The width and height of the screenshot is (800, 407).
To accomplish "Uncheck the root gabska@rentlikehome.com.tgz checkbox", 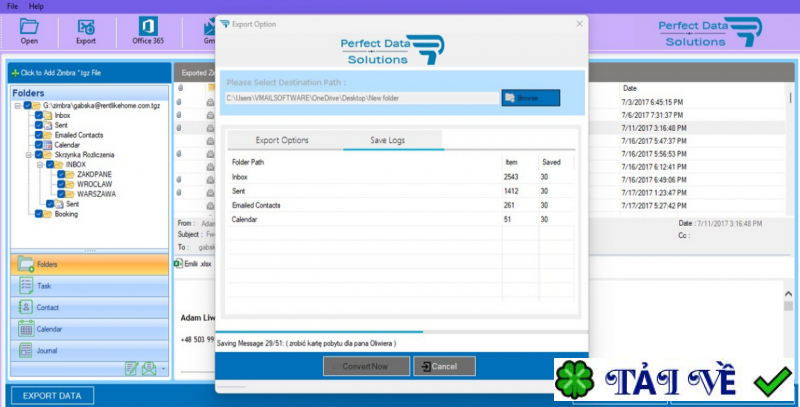I will tap(28, 106).
